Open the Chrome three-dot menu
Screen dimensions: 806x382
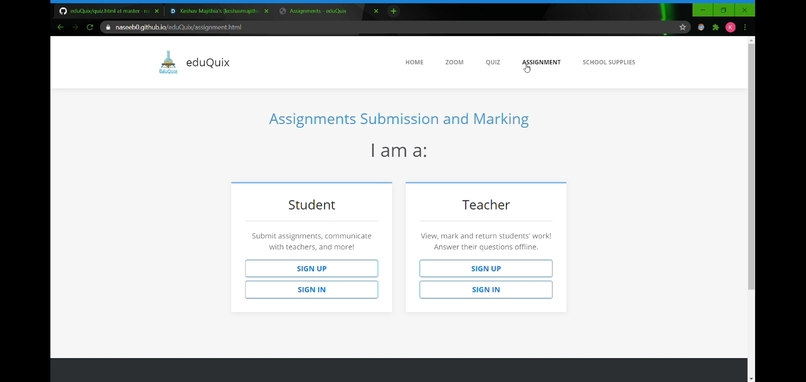coord(745,27)
